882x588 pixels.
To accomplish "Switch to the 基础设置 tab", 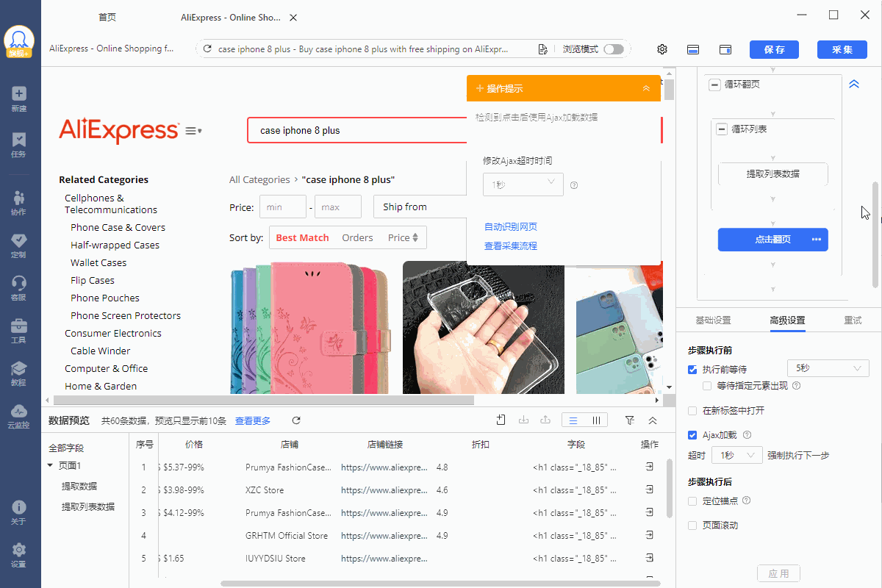I will coord(714,320).
